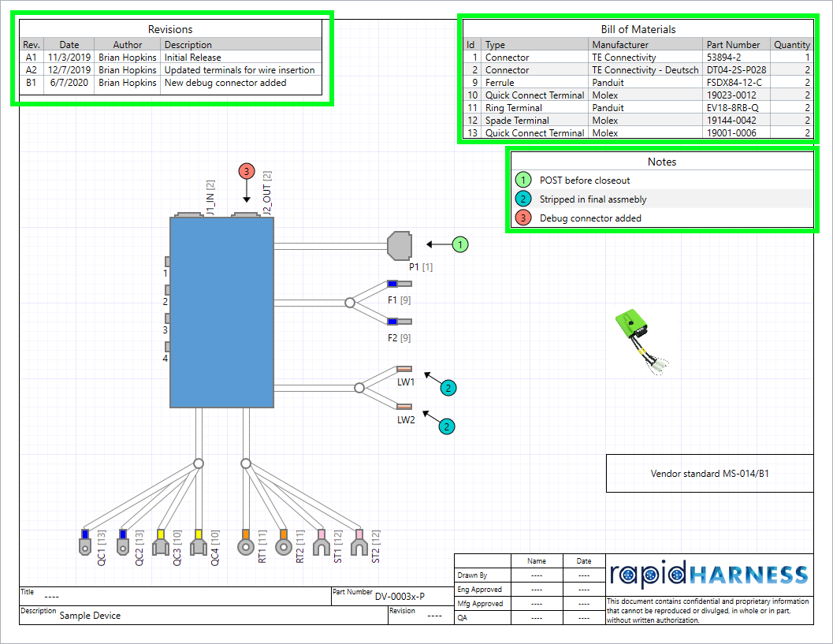The height and width of the screenshot is (644, 833).
Task: Select the "Stripped in final assmebly" note
Action: (593, 199)
